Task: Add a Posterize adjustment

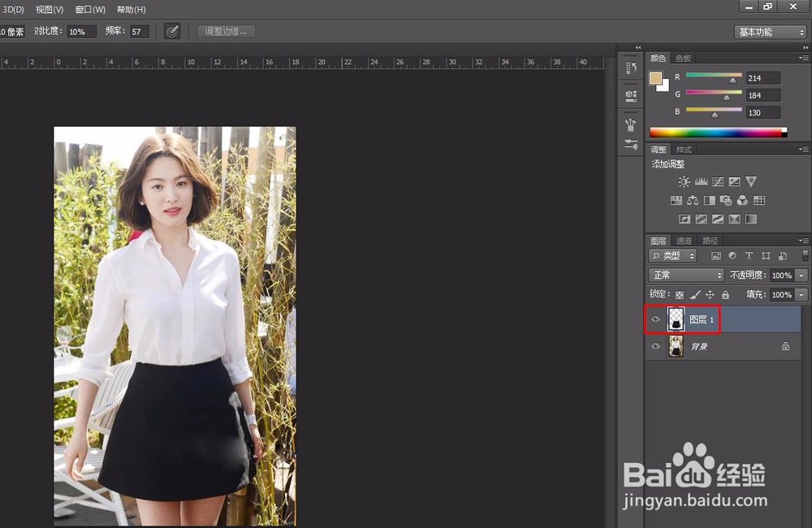Action: [x=702, y=219]
